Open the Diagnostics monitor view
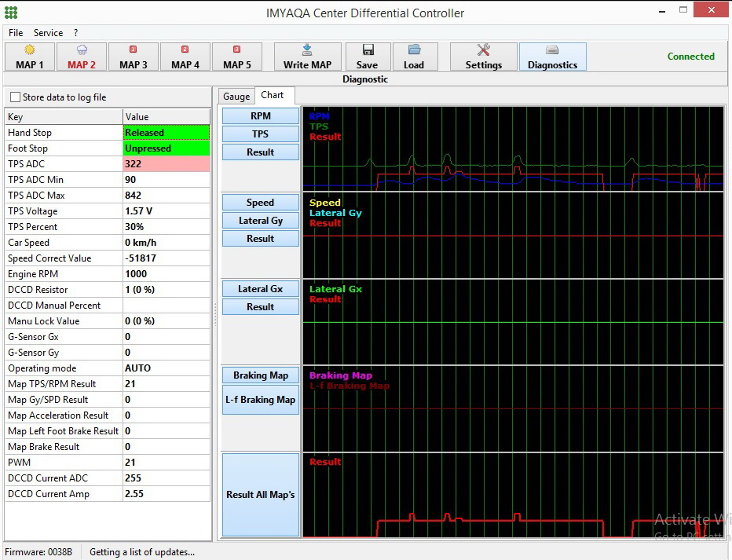The width and height of the screenshot is (732, 560). click(x=552, y=57)
